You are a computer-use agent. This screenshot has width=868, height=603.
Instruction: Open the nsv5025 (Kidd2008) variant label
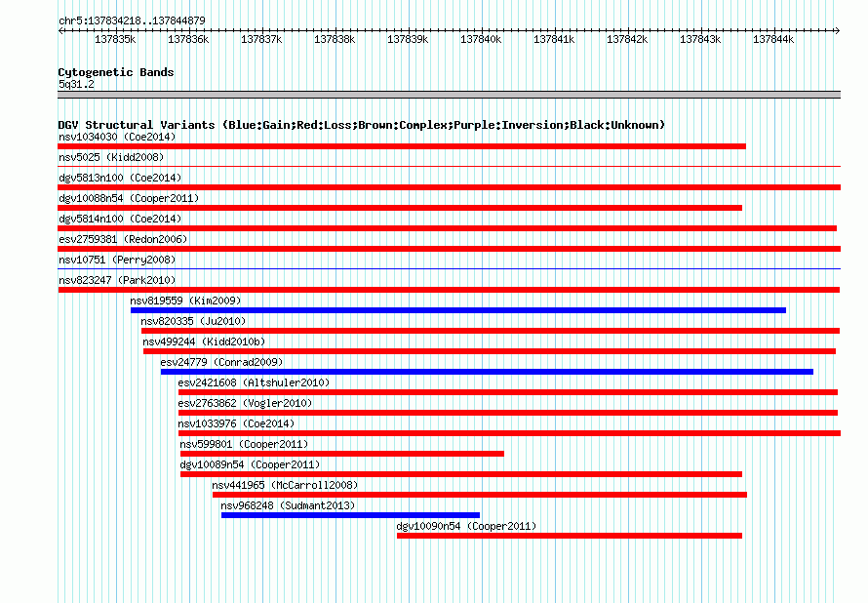tap(111, 157)
